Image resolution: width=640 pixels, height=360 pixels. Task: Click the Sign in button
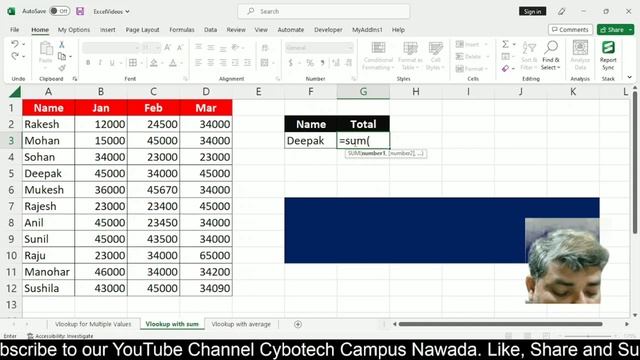click(532, 11)
